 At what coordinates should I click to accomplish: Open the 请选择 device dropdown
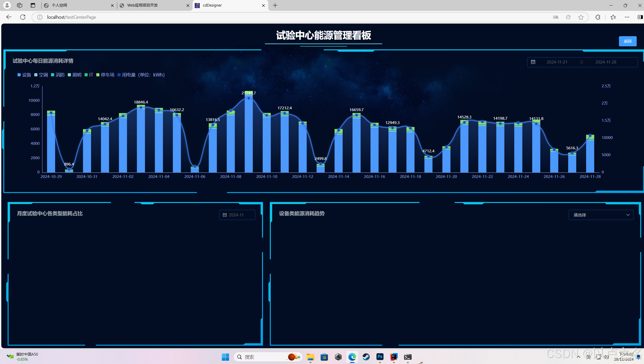[x=601, y=215]
